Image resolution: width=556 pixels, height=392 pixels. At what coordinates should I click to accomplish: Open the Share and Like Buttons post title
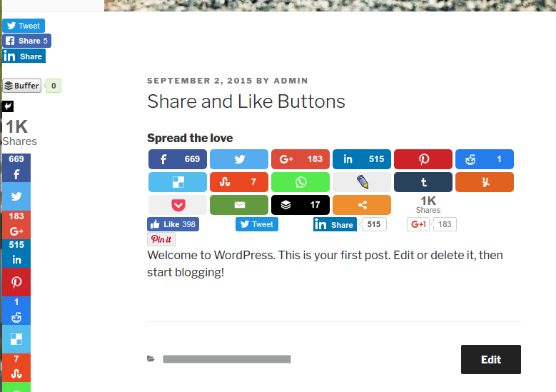tap(246, 101)
